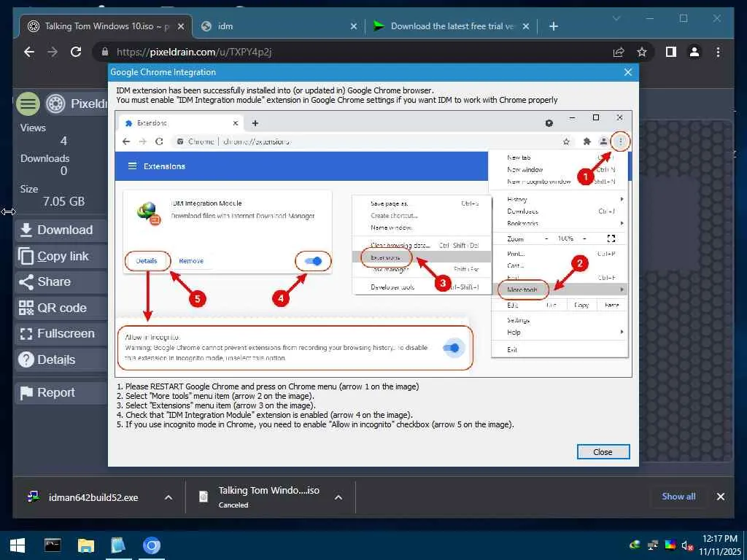Click the Copy link button
This screenshot has height=560, width=747.
coord(61,256)
